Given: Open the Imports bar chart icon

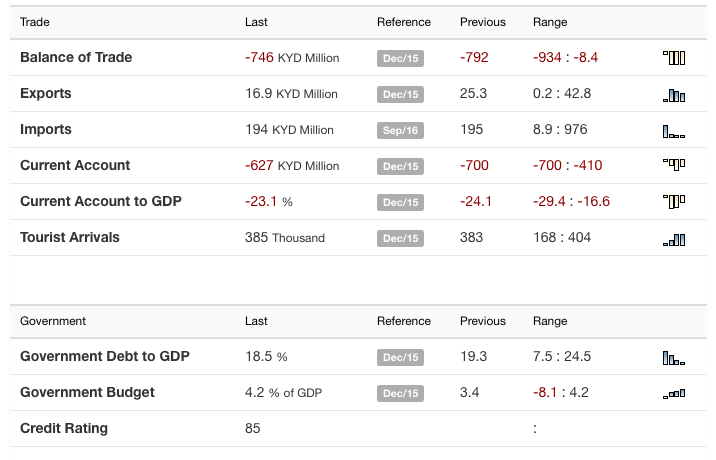Looking at the screenshot, I should click(x=674, y=130).
